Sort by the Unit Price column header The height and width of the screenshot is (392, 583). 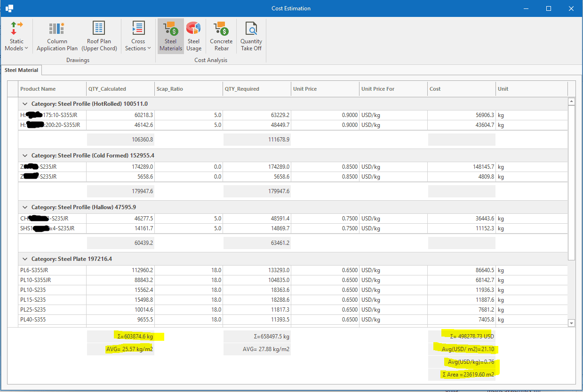tap(304, 89)
